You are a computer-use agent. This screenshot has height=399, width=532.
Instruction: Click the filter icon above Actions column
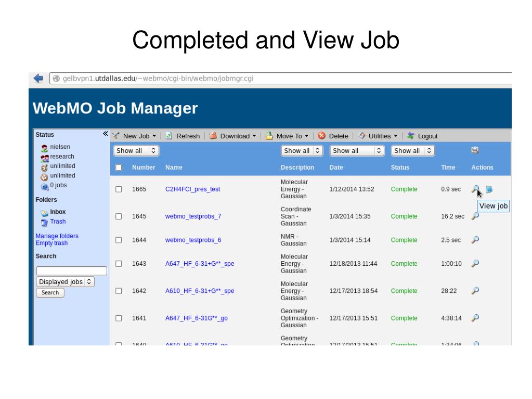(x=475, y=150)
